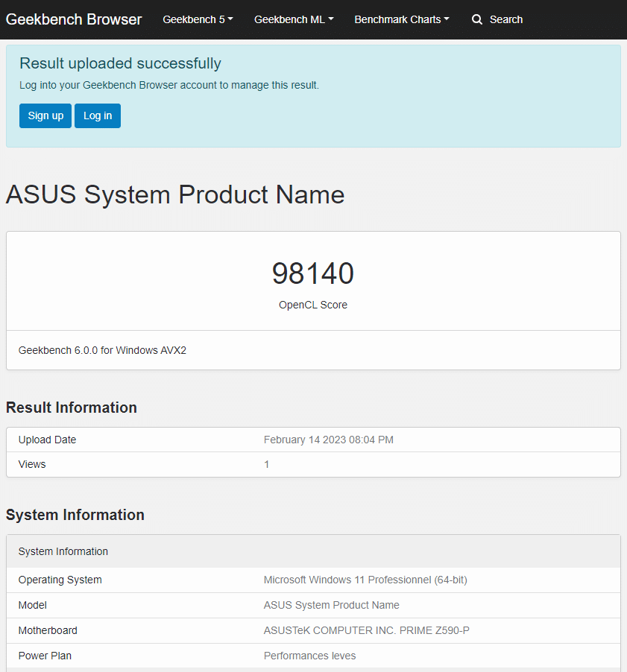
Task: Click the Microsoft Windows 11 Professionnel value
Action: (365, 580)
